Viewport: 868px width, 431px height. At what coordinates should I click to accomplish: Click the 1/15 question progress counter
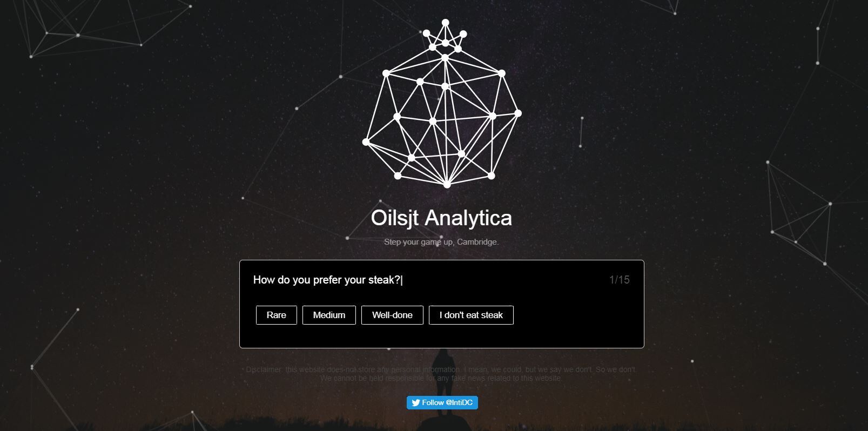(619, 280)
